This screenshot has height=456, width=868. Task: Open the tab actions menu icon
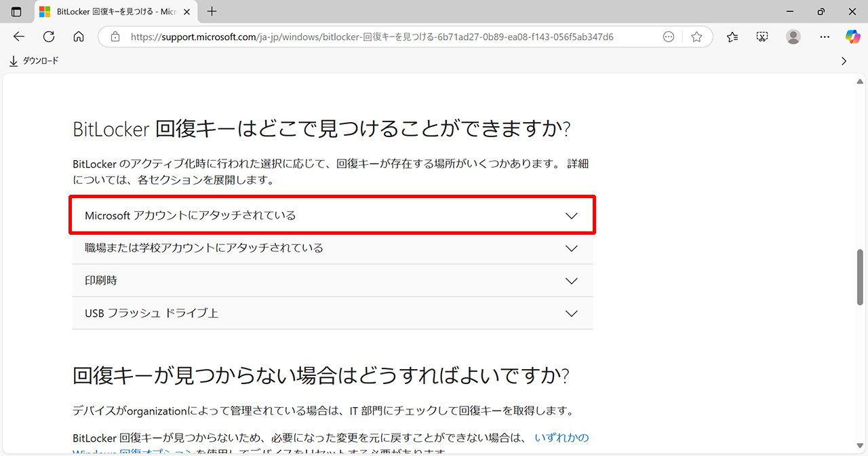(16, 12)
